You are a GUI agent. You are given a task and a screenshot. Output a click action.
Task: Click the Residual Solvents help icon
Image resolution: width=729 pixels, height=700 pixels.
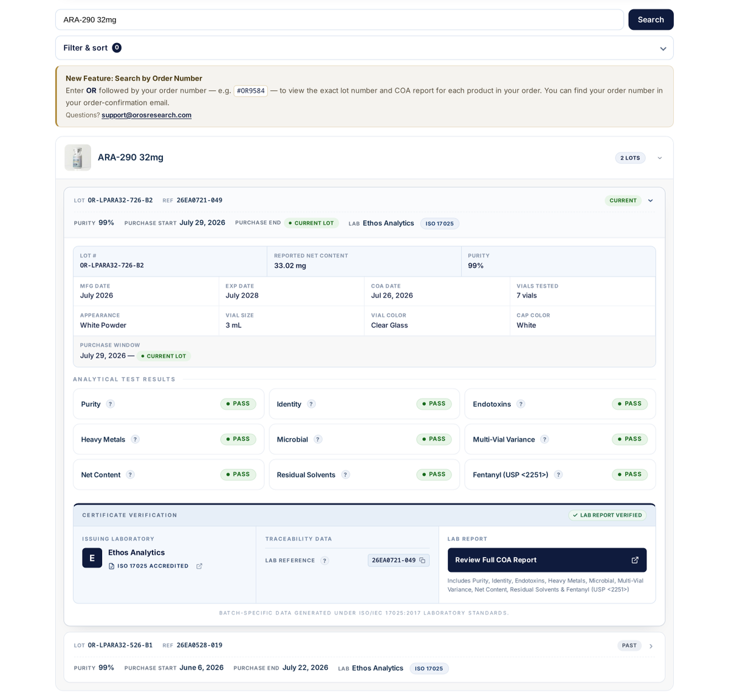(345, 475)
